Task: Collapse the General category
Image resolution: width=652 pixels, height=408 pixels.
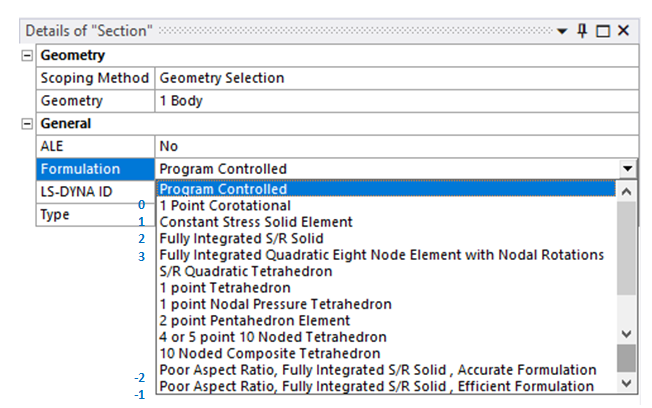Action: click(27, 124)
